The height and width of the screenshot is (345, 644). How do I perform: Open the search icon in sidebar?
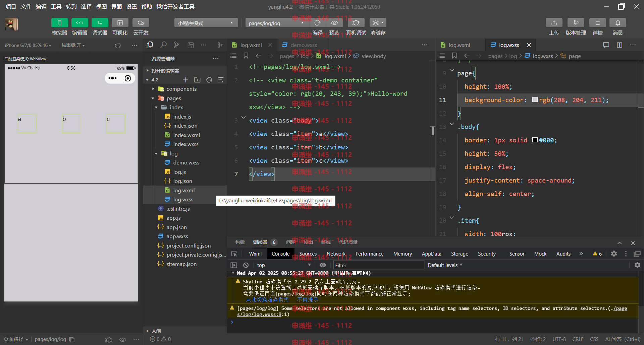point(163,45)
